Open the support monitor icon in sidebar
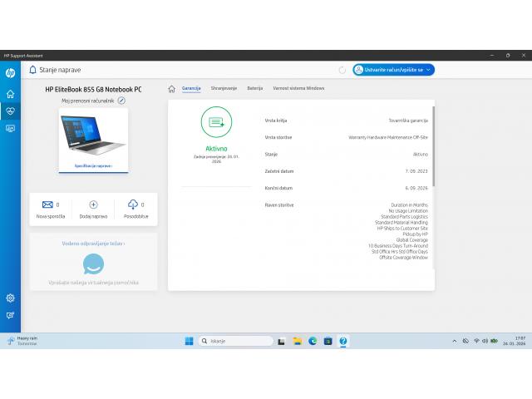Screen dimensions: 532x399 point(10,128)
